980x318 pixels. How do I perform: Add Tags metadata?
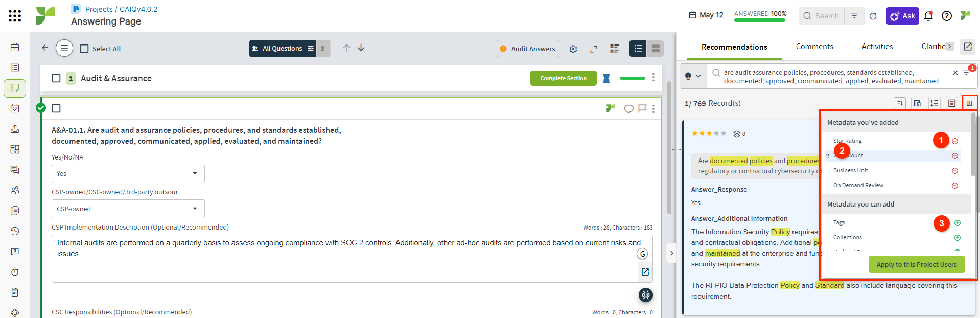pyautogui.click(x=958, y=223)
